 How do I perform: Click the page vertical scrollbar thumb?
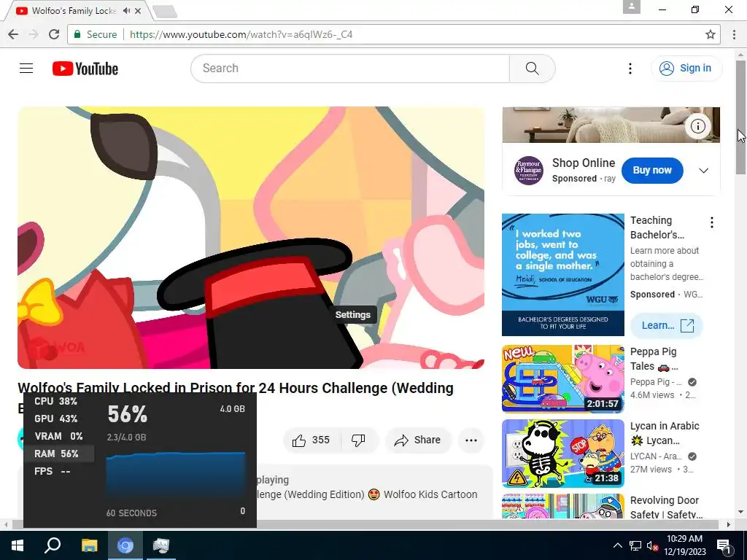pyautogui.click(x=741, y=117)
